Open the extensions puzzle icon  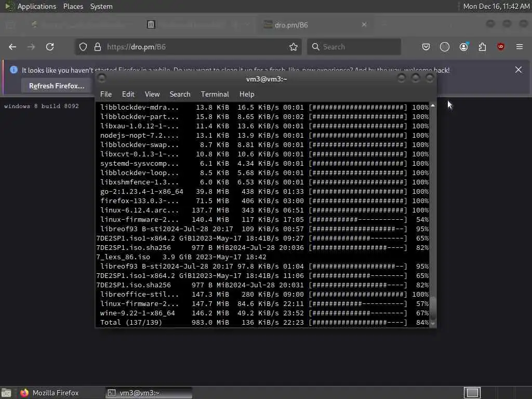(x=482, y=47)
